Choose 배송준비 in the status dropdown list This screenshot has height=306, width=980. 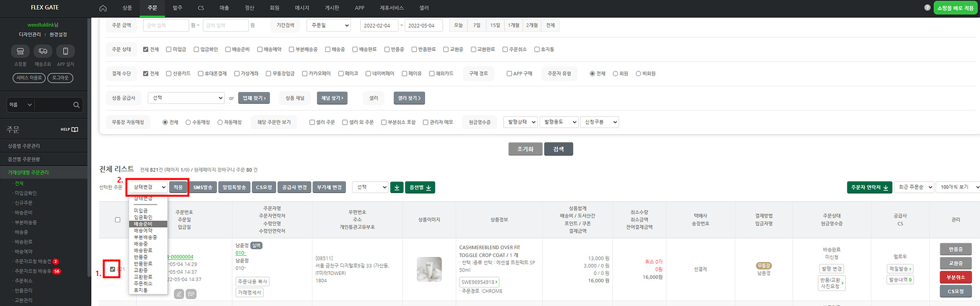148,224
